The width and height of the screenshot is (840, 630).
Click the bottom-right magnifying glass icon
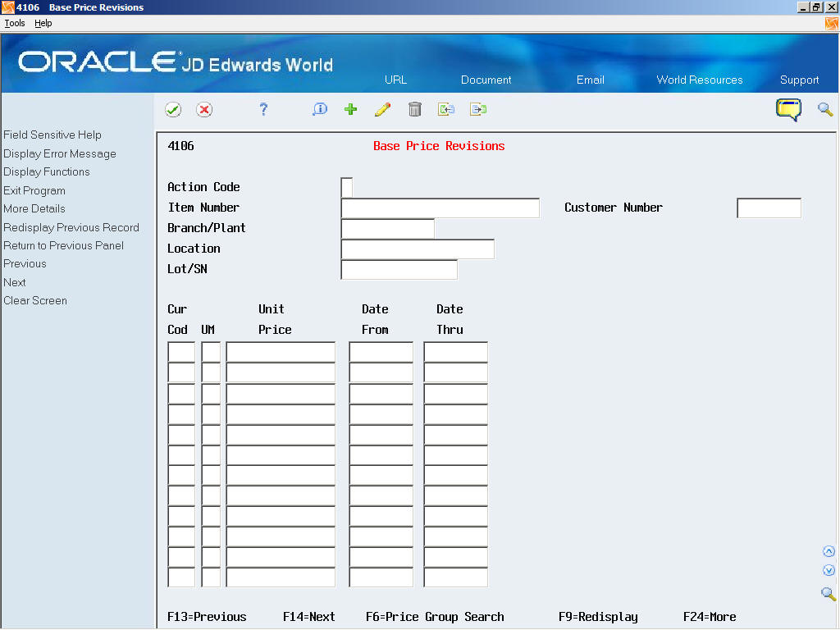(829, 594)
